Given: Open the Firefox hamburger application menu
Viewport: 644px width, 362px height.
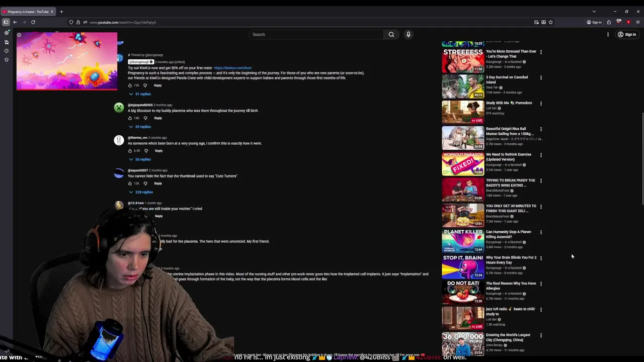Looking at the screenshot, I should (638, 22).
